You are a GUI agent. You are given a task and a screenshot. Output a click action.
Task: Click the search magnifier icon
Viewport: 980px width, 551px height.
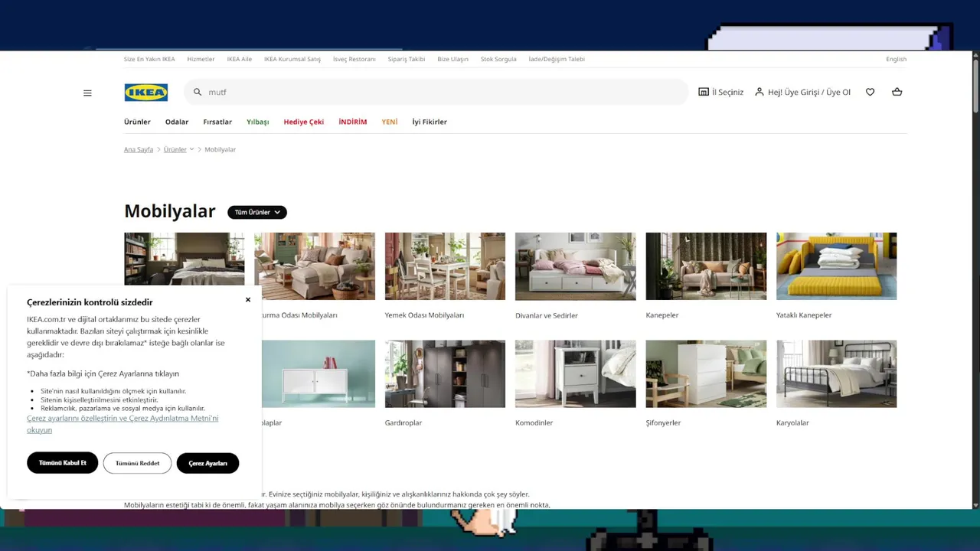click(198, 92)
